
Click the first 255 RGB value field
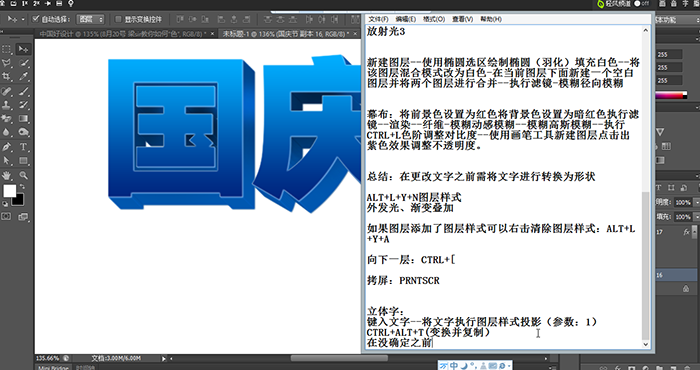click(x=669, y=54)
